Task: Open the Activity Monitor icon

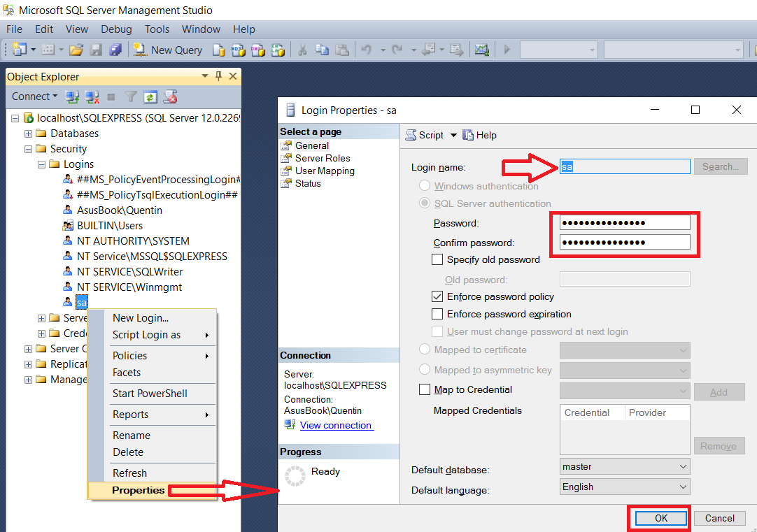Action: pos(481,49)
